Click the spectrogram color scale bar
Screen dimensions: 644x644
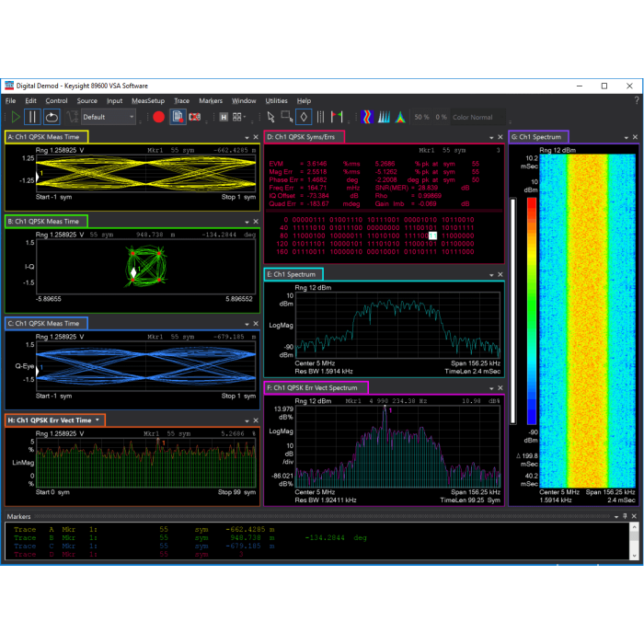(x=530, y=313)
